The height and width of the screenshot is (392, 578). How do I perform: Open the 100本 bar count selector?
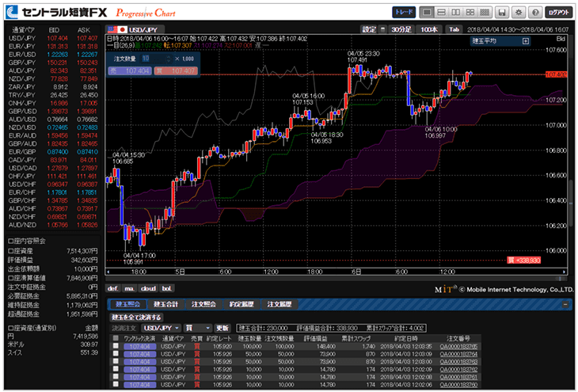(x=429, y=29)
